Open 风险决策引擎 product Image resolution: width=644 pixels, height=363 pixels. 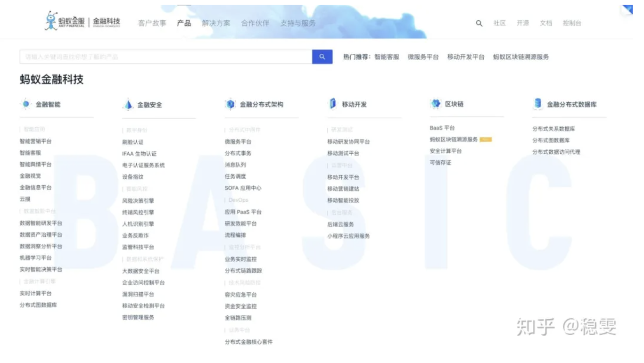[x=138, y=201]
